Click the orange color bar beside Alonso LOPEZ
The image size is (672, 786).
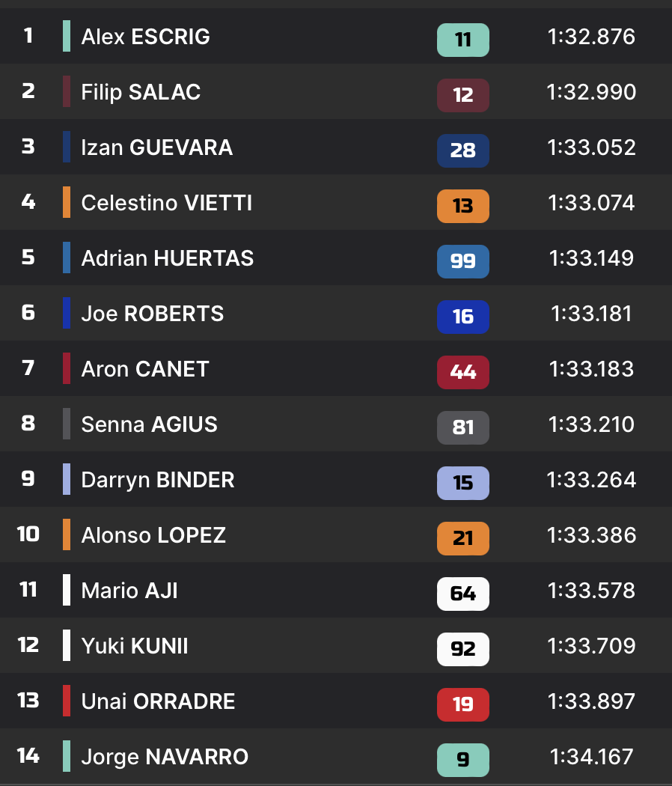(x=67, y=535)
